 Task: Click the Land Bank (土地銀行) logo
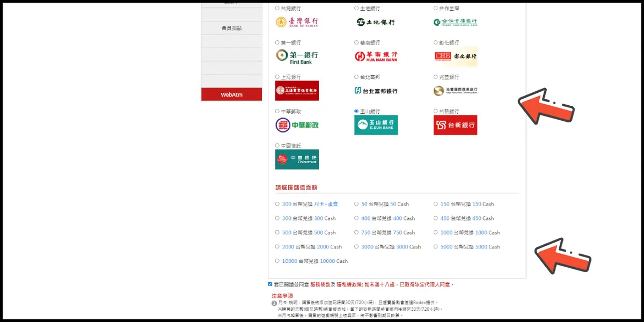pos(376,22)
